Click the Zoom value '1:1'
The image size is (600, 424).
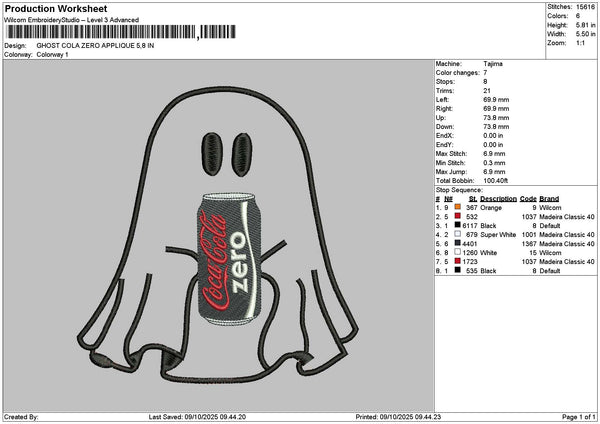pos(580,43)
